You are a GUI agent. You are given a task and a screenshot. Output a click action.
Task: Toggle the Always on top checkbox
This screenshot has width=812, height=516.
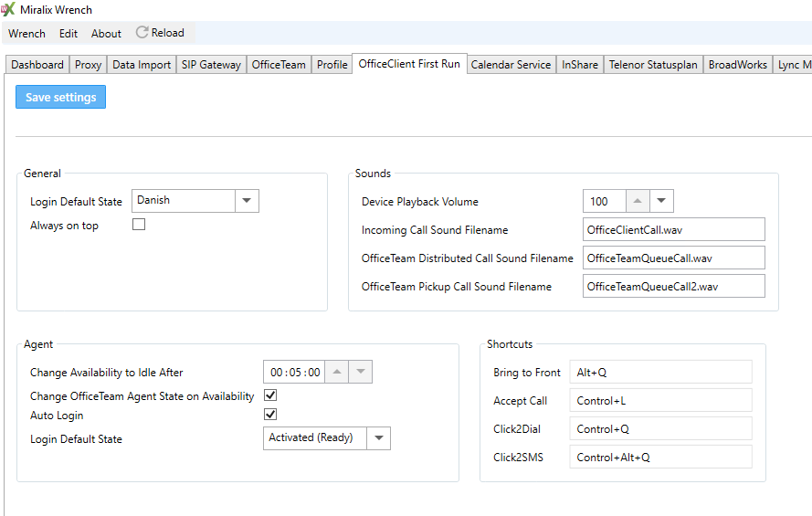(x=139, y=224)
